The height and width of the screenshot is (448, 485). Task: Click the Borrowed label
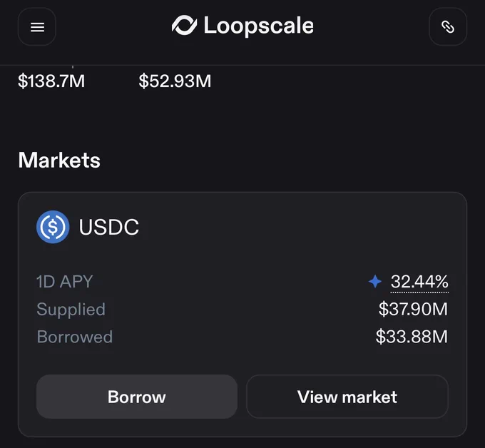click(75, 337)
